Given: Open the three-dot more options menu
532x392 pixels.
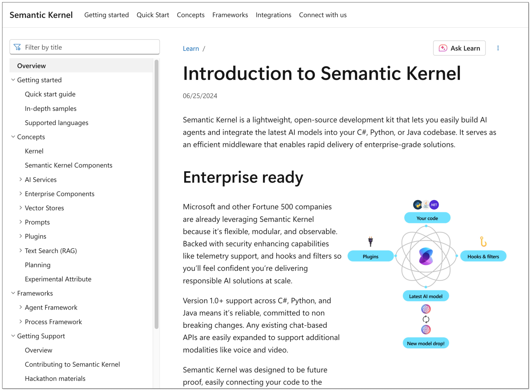Looking at the screenshot, I should pos(498,48).
